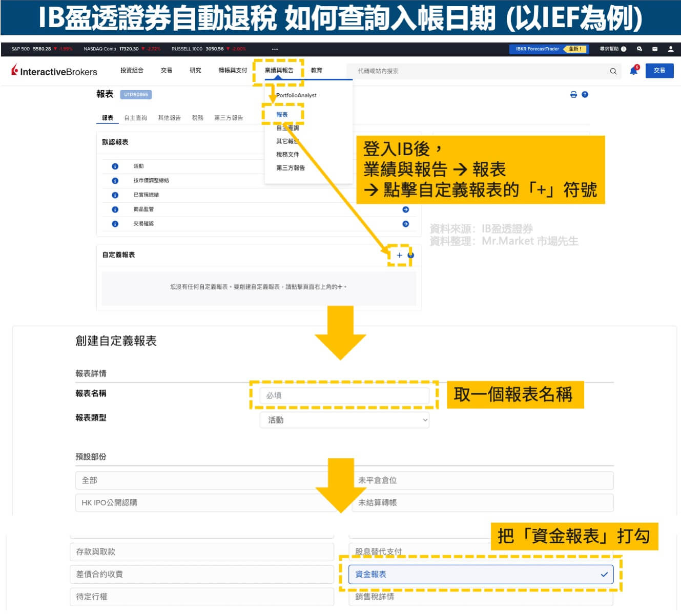This screenshot has height=616, width=681.
Task: Click the plus icon to create 自定義報表
Action: [x=399, y=255]
